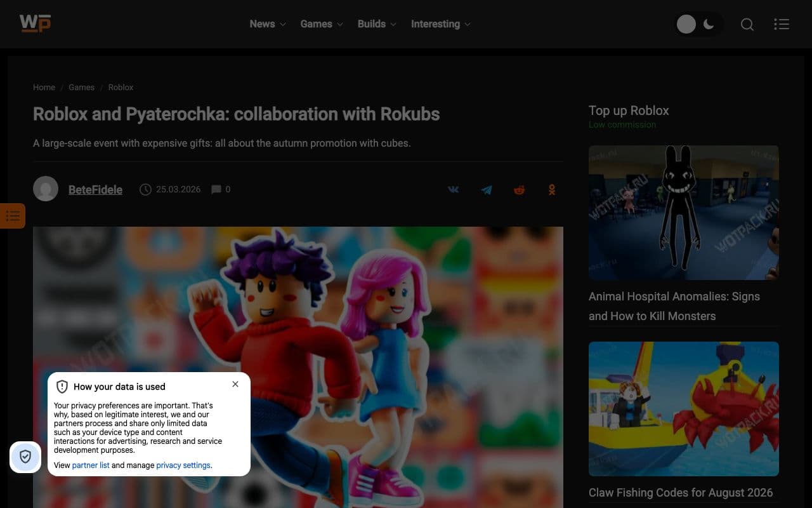812x508 pixels.
Task: Open the Animal Hospital Anomalies thumbnail
Action: pos(684,213)
